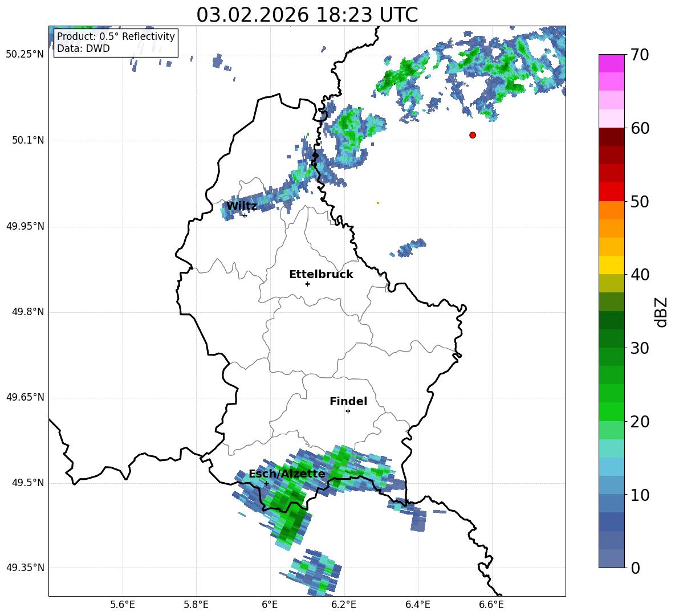Screen dimensions: 675x616
Task: Click the 5.8°E longitude label
Action: 196,605
